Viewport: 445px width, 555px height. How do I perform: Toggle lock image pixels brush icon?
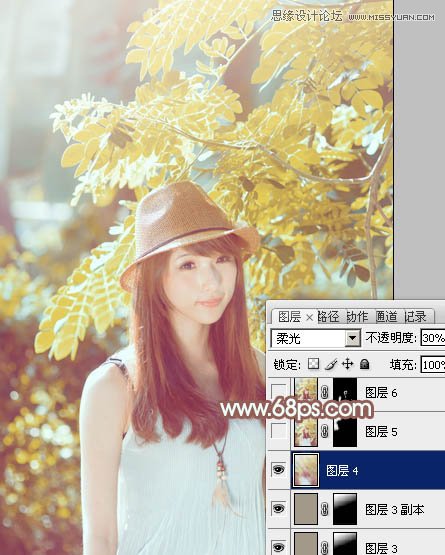[x=331, y=364]
